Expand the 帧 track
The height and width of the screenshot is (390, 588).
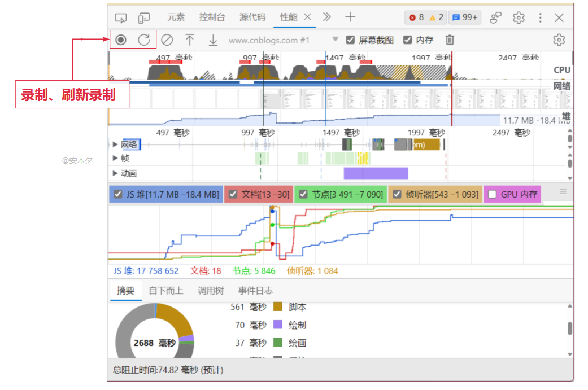(x=115, y=159)
